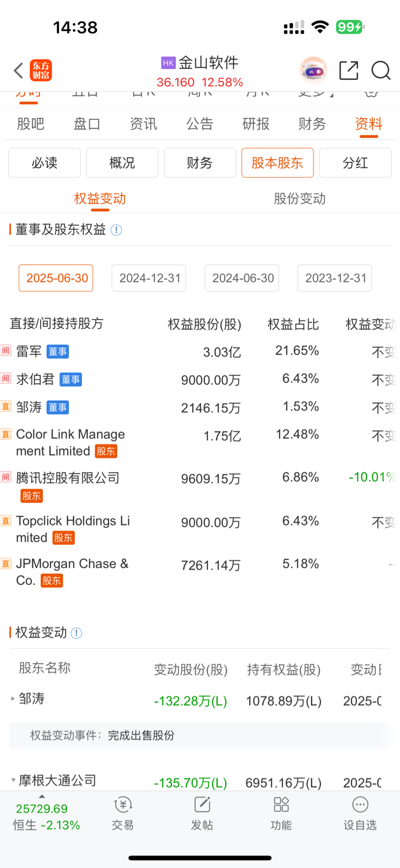Select the 资料 tab

pyautogui.click(x=369, y=124)
